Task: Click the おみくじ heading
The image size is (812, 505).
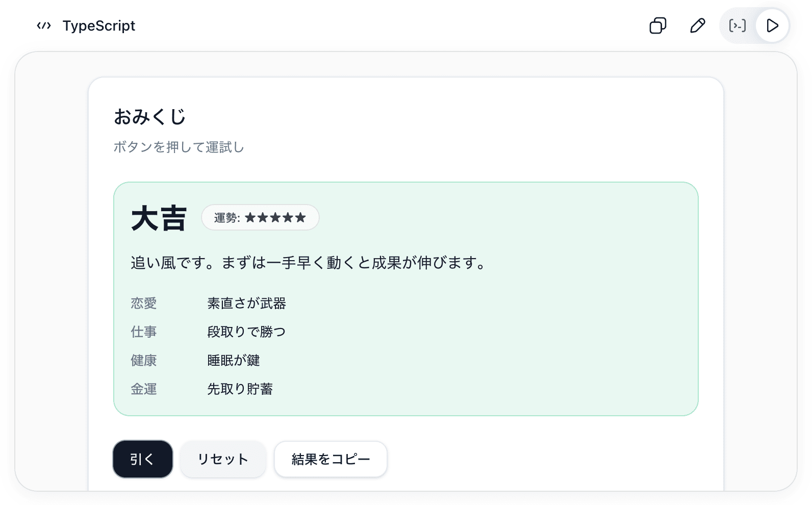Action: point(150,116)
